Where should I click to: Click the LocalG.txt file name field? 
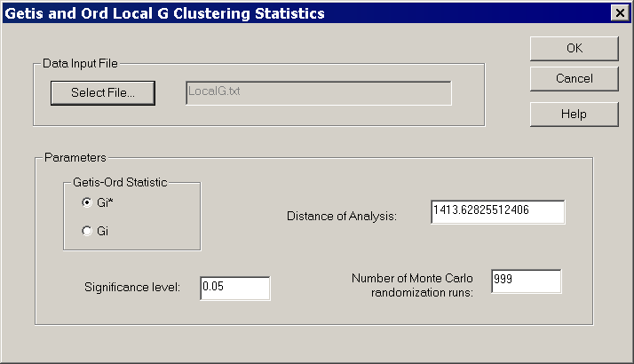pos(319,93)
